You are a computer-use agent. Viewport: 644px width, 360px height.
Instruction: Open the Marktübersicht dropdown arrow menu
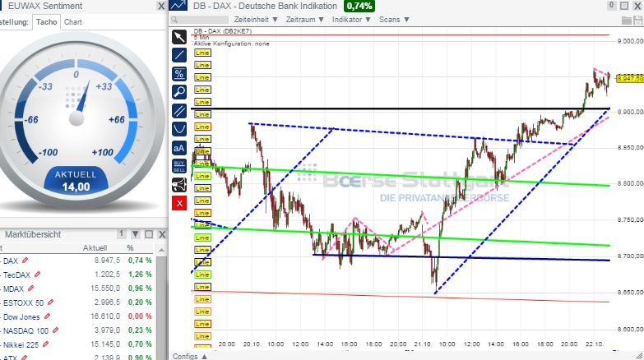(135, 234)
